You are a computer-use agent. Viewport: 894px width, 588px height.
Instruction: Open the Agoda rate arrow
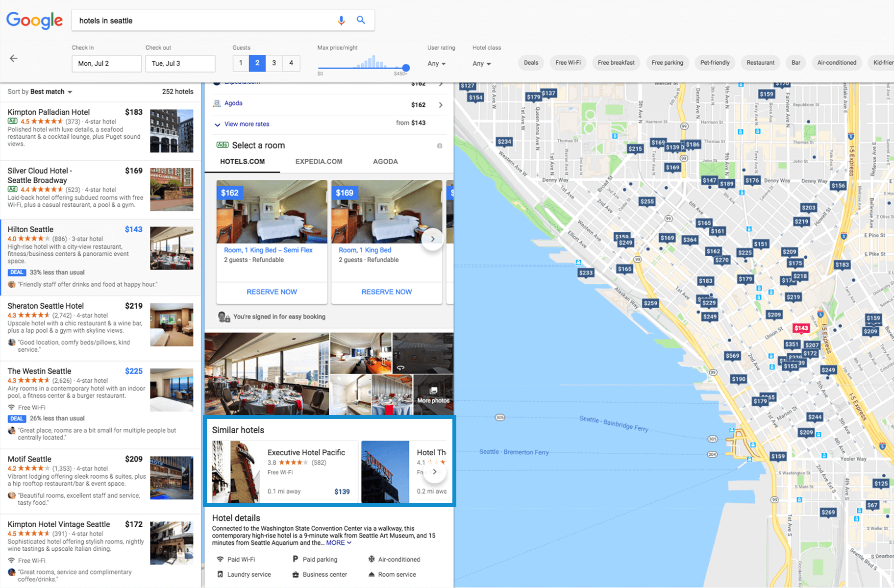click(x=441, y=105)
